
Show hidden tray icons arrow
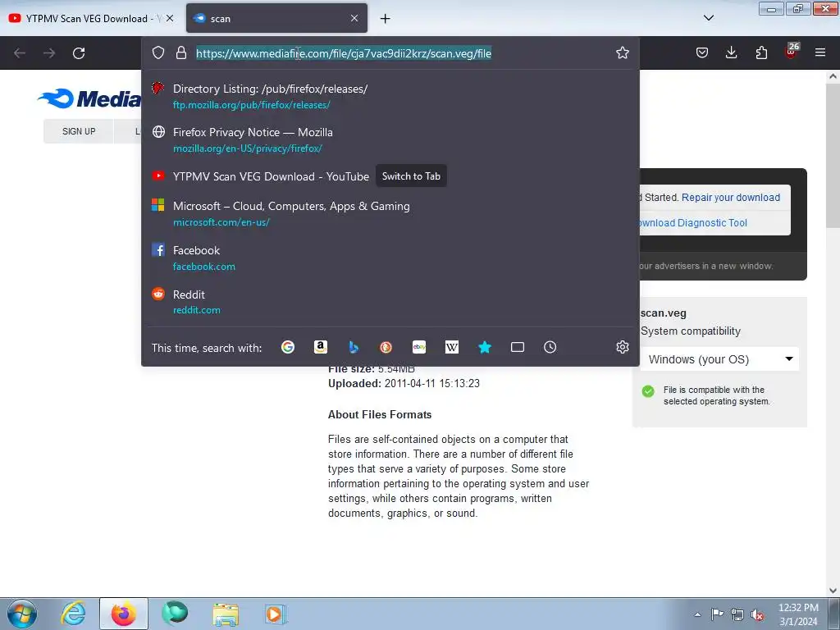(x=697, y=614)
